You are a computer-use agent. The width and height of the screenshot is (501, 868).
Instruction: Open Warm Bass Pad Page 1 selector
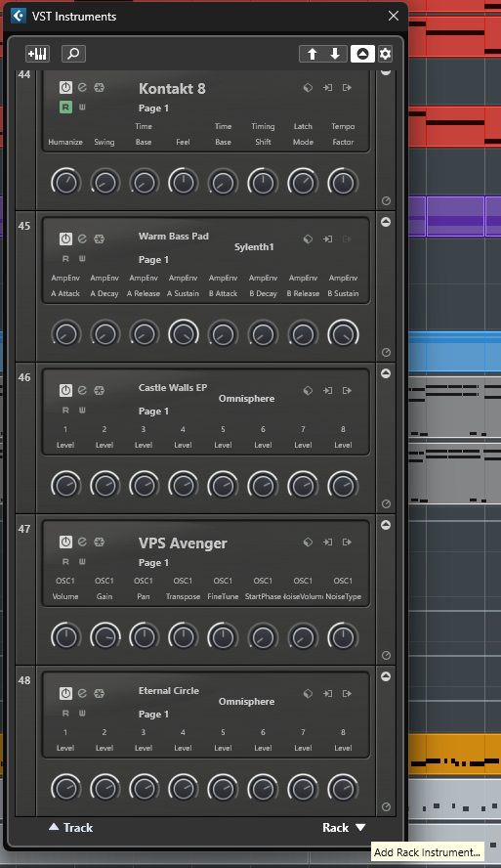pyautogui.click(x=153, y=260)
